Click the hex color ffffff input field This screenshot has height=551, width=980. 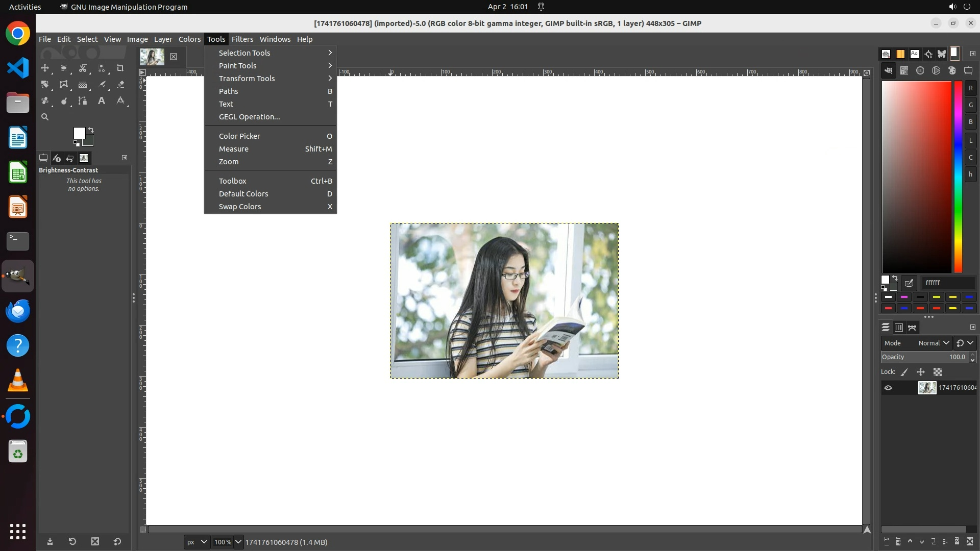[x=948, y=283]
